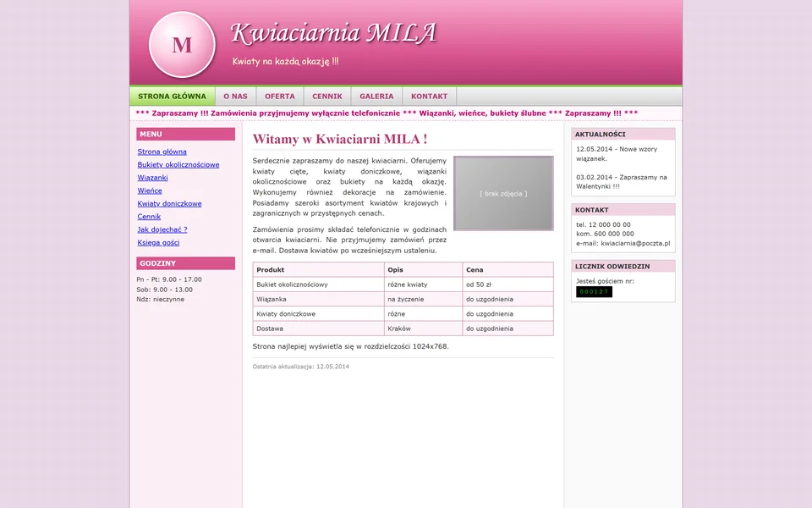Open the Cennik sidebar link

click(x=149, y=217)
